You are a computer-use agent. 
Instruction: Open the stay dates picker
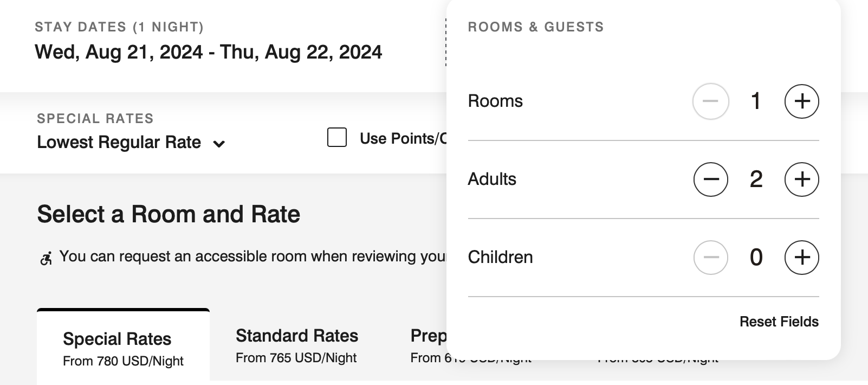tap(208, 52)
